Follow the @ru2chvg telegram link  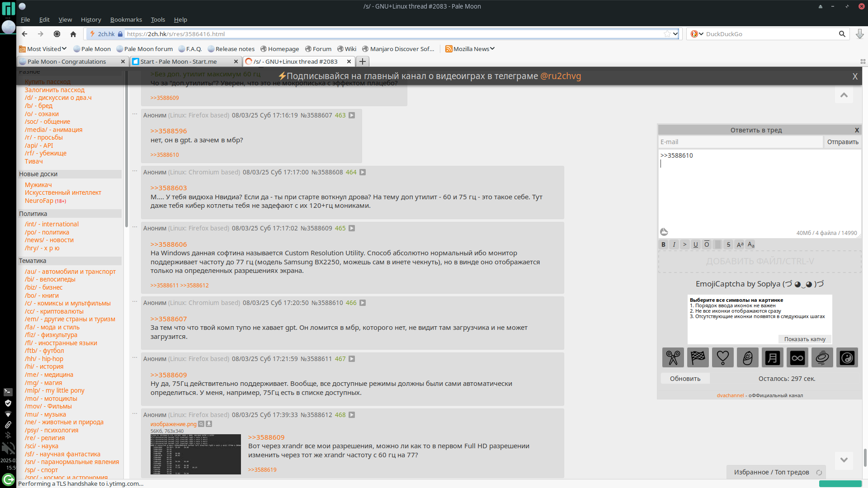coord(561,76)
